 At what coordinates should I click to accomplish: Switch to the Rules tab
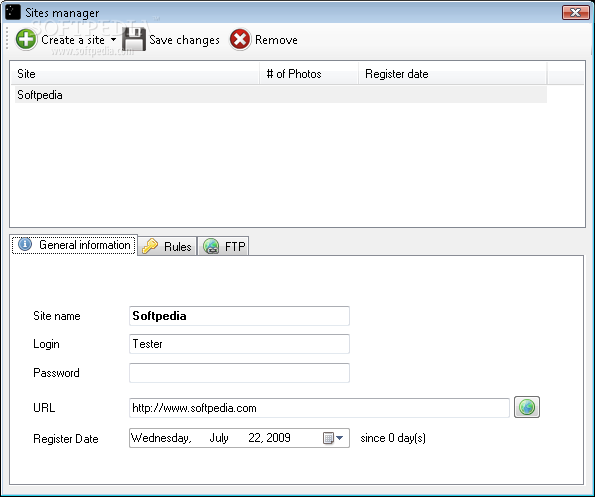pos(167,247)
